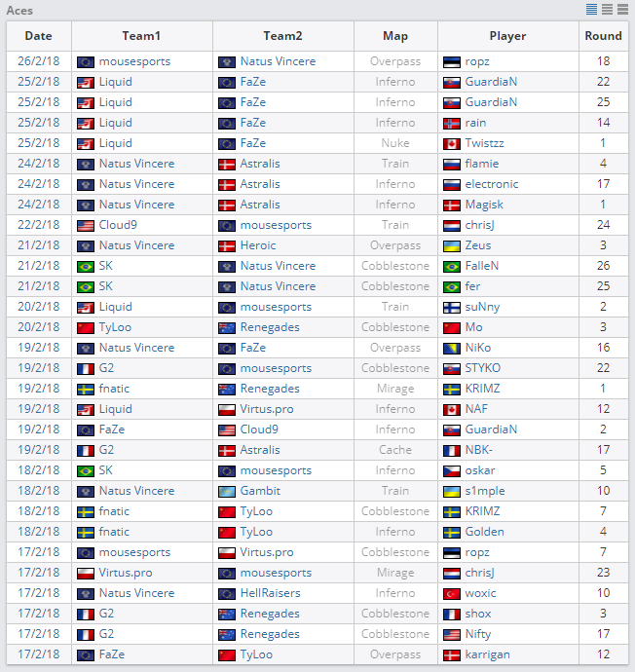The width and height of the screenshot is (635, 672).
Task: Click the Gambit team flag icon
Action: pos(226,491)
